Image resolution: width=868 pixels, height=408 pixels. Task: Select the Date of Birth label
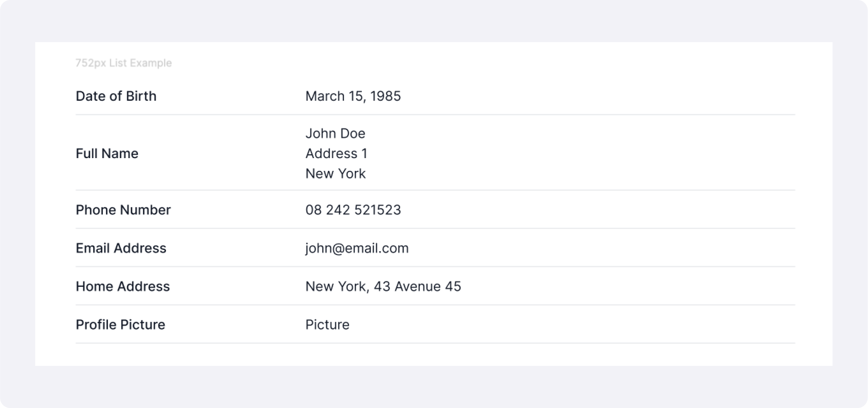click(x=116, y=96)
